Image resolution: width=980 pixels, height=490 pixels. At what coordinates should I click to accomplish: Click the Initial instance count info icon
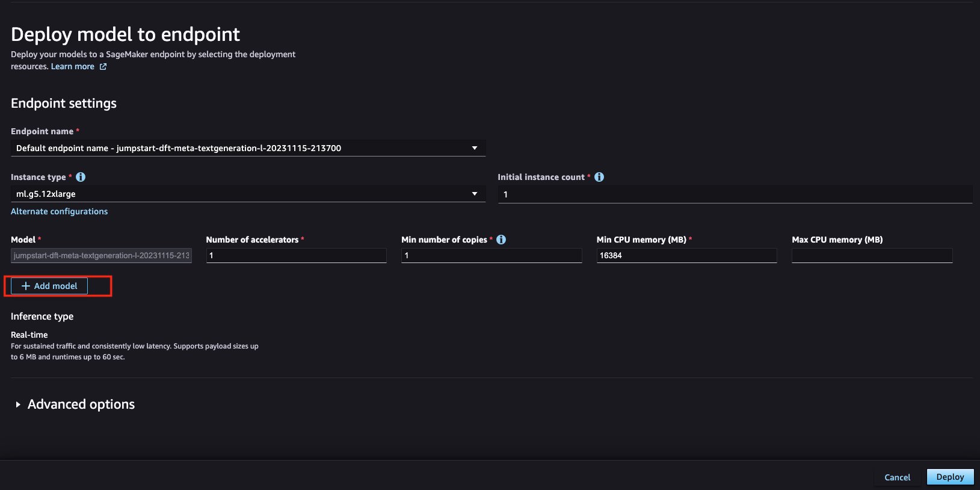(599, 177)
